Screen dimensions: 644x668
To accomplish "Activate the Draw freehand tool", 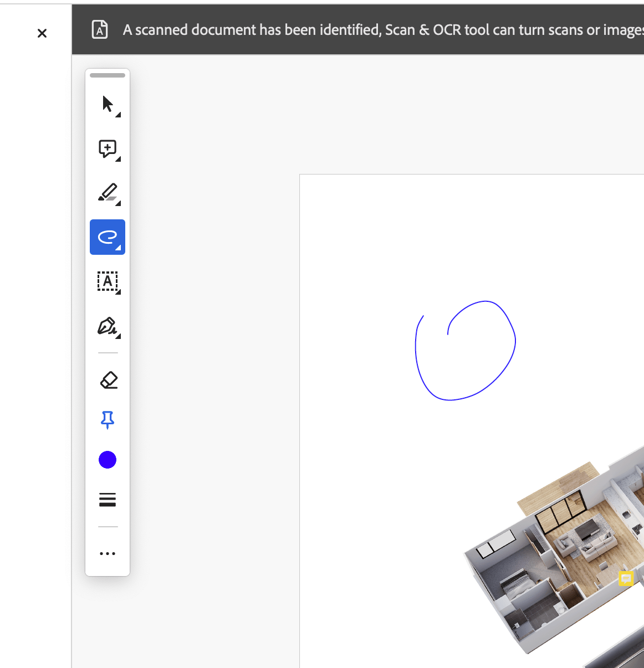I will coord(107,237).
